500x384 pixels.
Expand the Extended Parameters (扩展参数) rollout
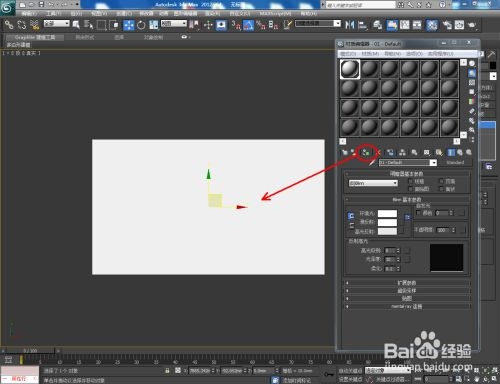[407, 283]
